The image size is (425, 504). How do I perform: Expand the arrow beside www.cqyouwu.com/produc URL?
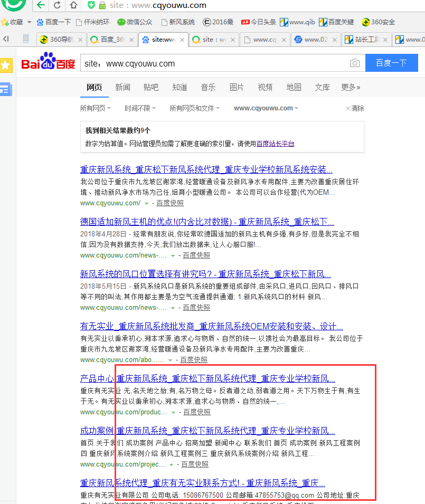tap(174, 412)
